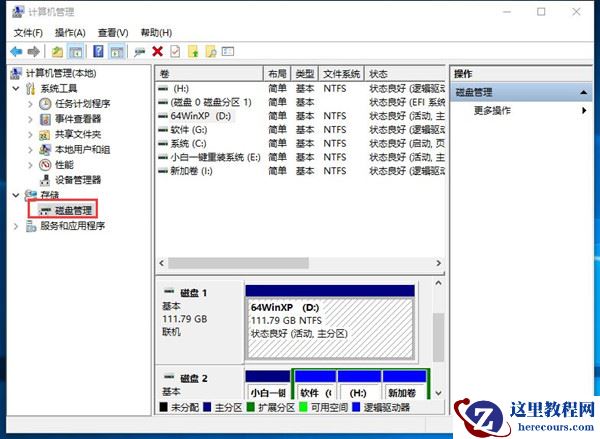600x439 pixels.
Task: Click the red X delete toolbar icon
Action: click(x=157, y=51)
